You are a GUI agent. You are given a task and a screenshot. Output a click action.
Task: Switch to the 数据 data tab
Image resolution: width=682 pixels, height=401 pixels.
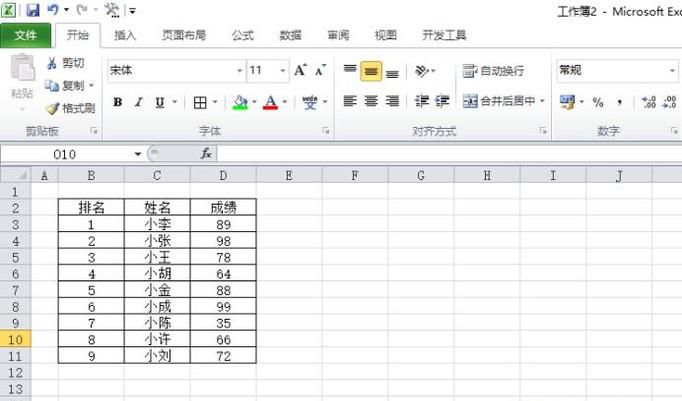[x=290, y=35]
